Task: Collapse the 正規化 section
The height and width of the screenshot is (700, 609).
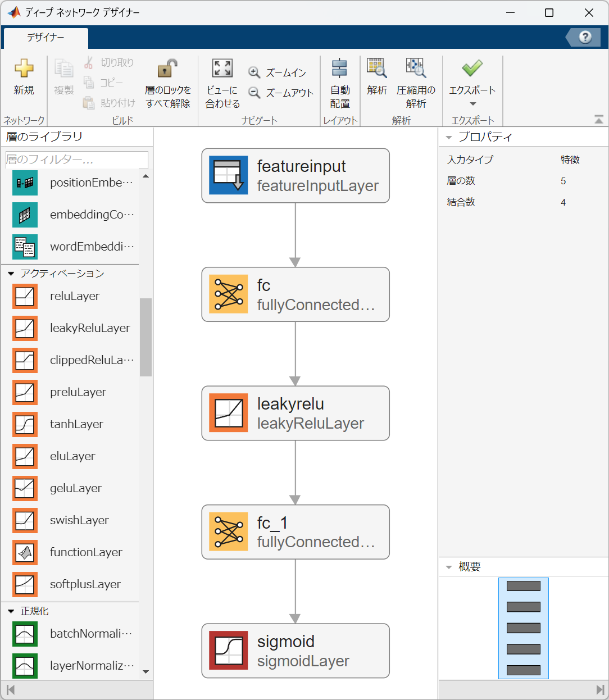Action: point(11,611)
